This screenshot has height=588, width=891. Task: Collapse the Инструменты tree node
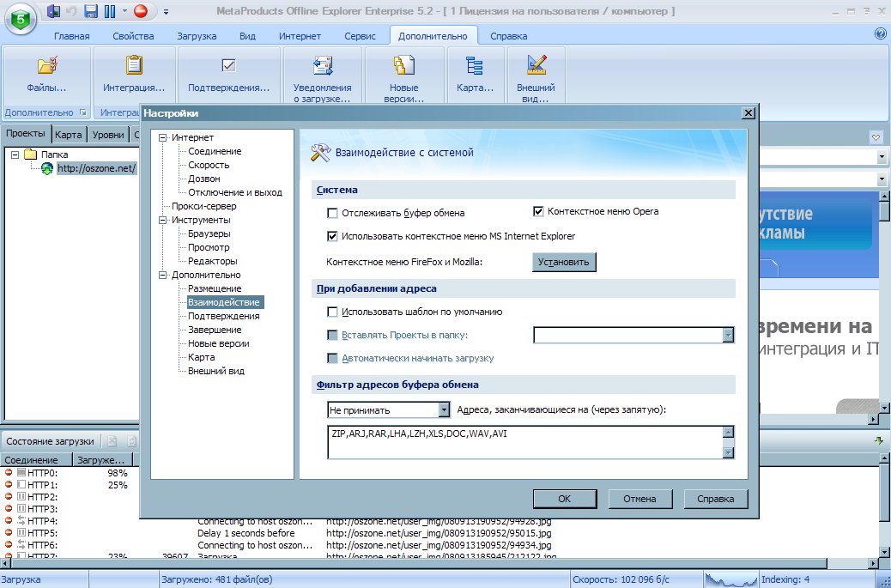pyautogui.click(x=163, y=220)
